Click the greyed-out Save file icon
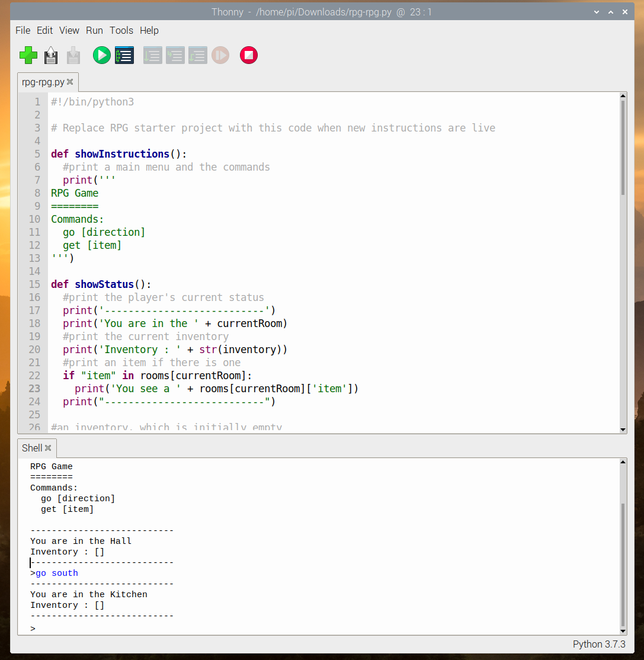The height and width of the screenshot is (660, 644). (x=73, y=55)
